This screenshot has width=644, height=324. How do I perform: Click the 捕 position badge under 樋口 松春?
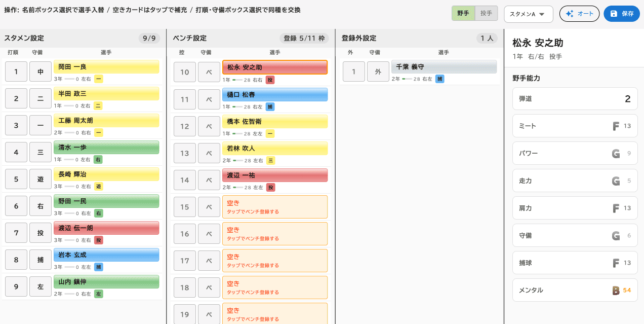click(270, 106)
